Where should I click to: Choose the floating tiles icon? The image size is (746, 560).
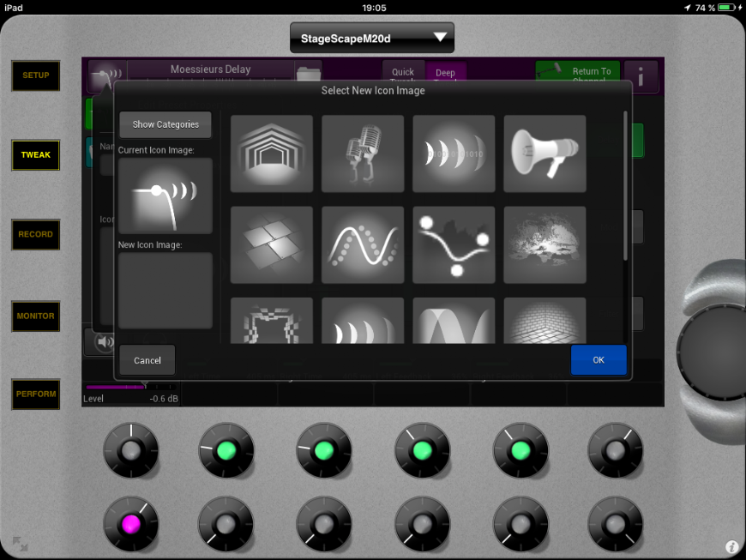tap(272, 244)
